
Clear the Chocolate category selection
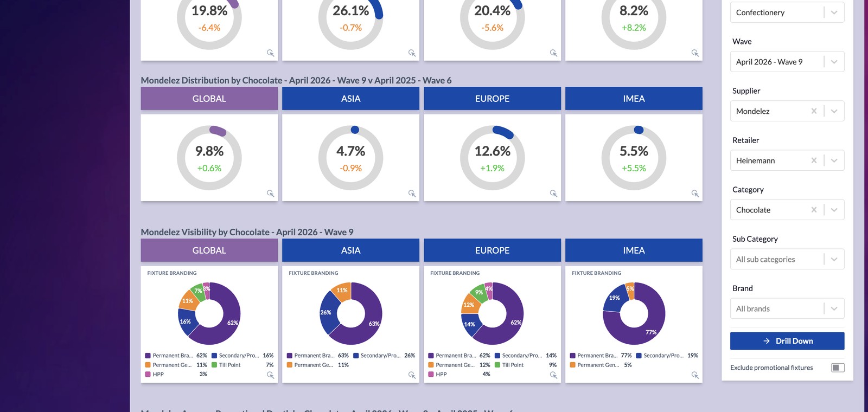[814, 210]
